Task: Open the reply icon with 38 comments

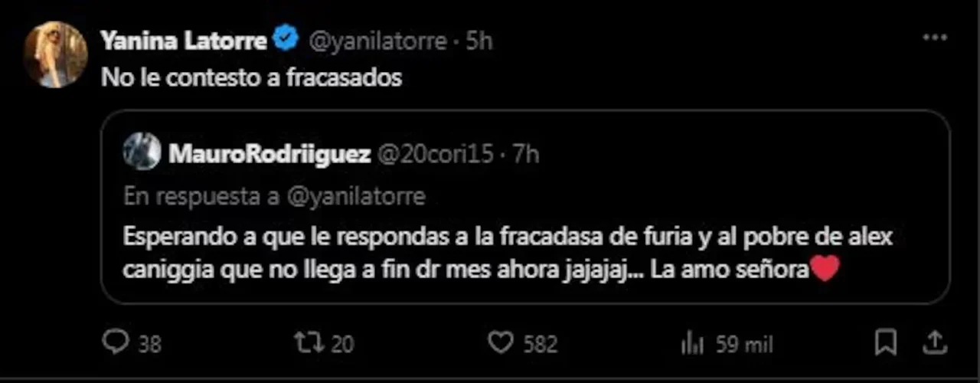Action: tap(114, 342)
